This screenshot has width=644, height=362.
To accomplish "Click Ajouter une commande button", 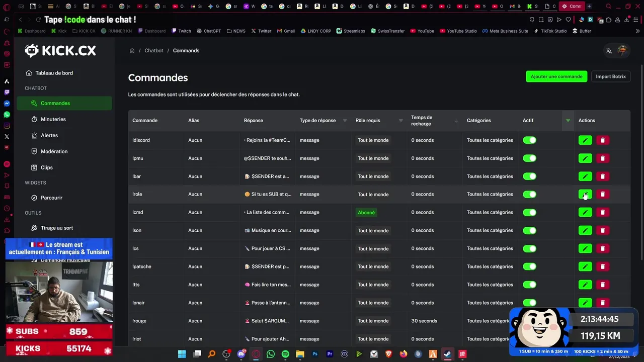I will (x=556, y=76).
